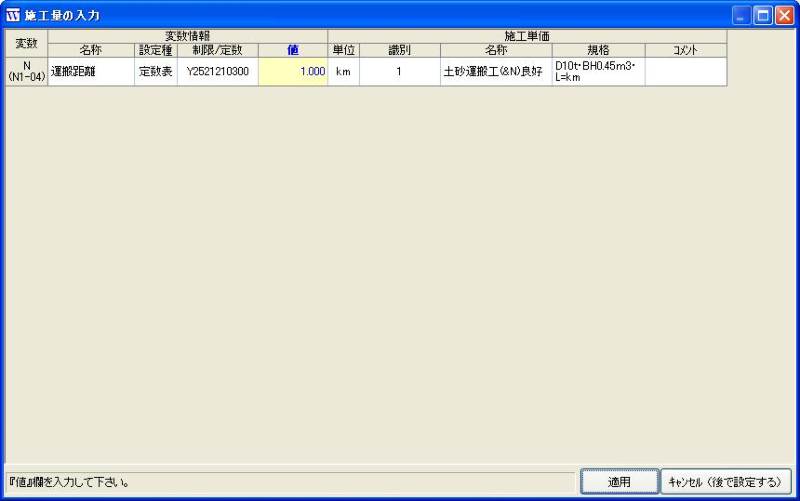Click the 制限/定数 column header

click(217, 50)
